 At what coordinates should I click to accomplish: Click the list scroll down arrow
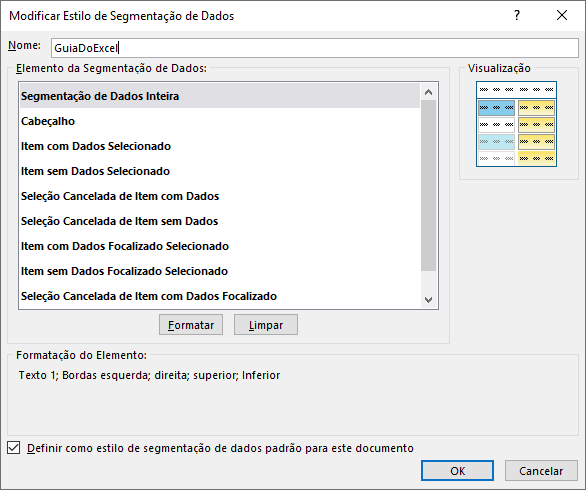(x=429, y=300)
